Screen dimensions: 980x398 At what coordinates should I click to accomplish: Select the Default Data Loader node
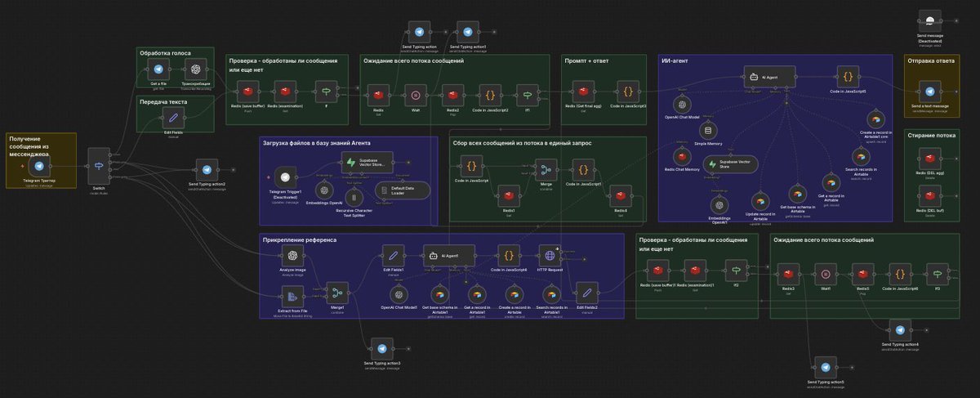coord(402,190)
